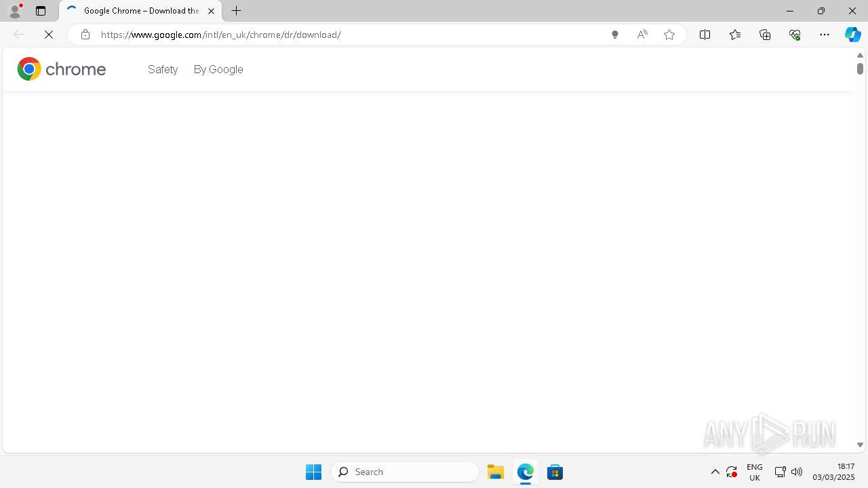Screen dimensions: 868x488
Task: Click the page scrollbar down arrow
Action: pyautogui.click(x=860, y=445)
